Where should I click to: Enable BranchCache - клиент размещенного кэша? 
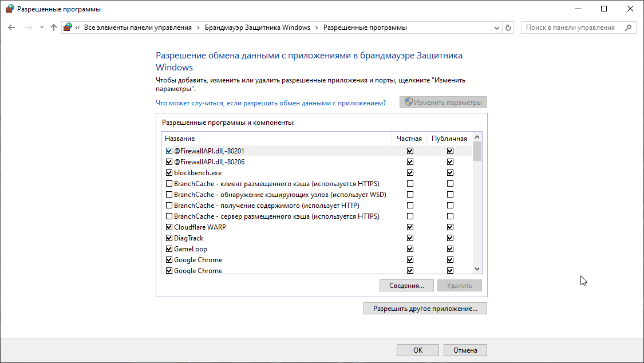[169, 183]
